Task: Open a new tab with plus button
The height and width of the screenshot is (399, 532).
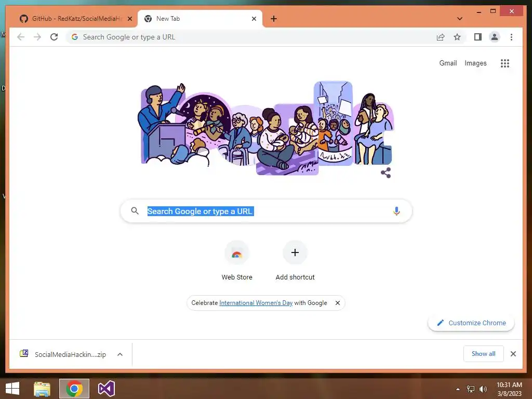Action: (274, 19)
